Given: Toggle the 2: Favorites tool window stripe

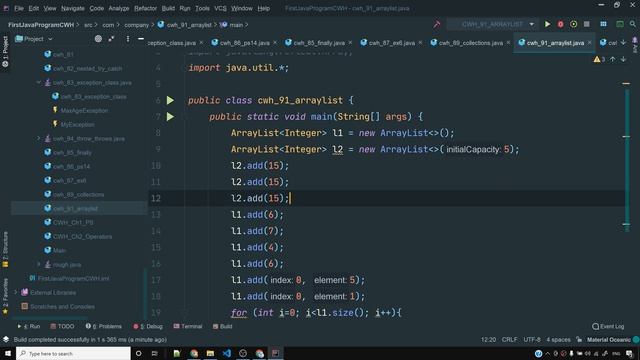Looking at the screenshot, I should [5, 296].
